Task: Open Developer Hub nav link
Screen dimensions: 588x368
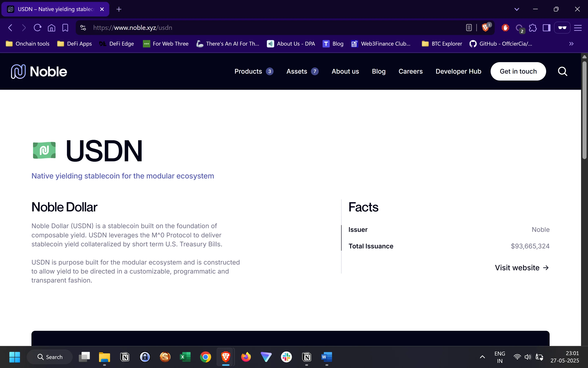Action: click(x=458, y=71)
